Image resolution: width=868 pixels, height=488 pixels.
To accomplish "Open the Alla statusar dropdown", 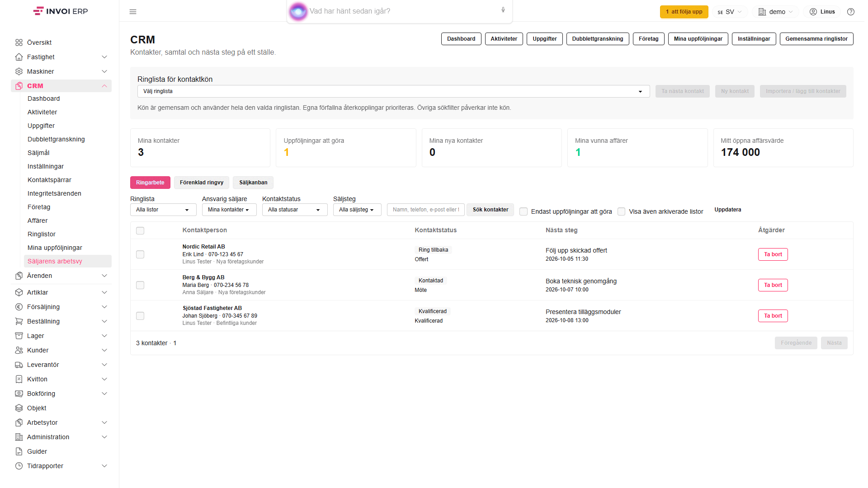I will coord(295,210).
